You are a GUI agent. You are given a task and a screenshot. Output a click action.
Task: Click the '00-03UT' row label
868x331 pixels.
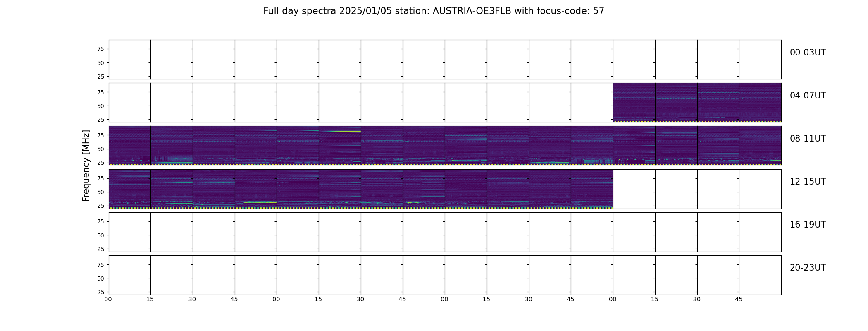point(808,53)
